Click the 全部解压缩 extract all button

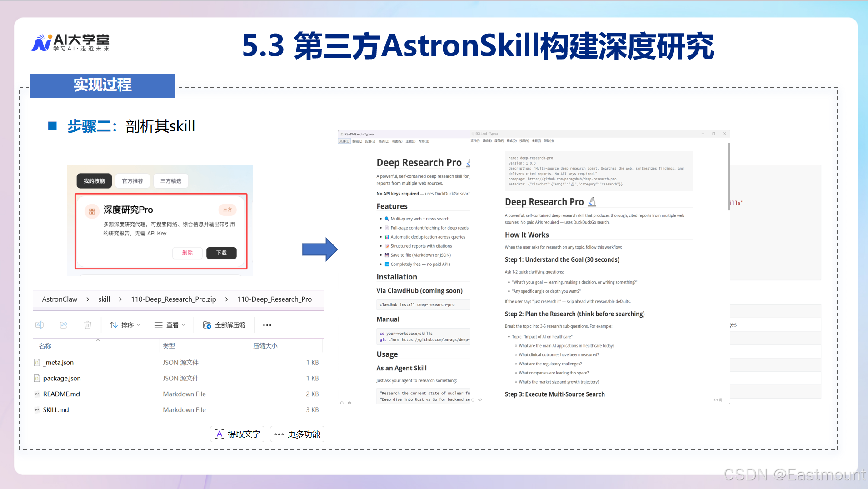click(x=224, y=325)
